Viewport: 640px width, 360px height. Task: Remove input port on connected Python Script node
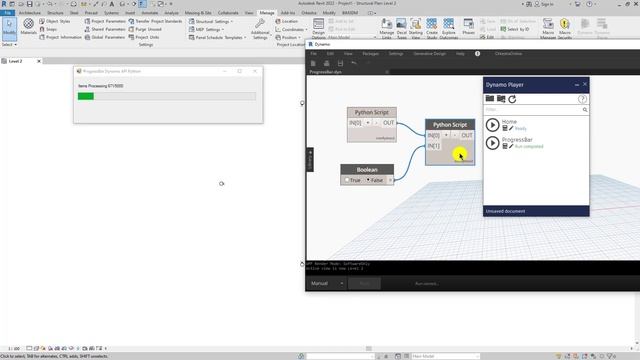click(455, 135)
